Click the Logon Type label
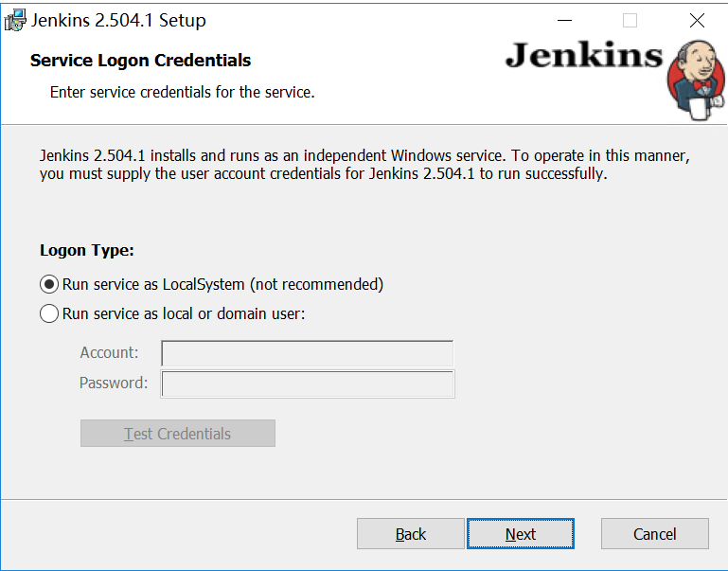Viewport: 728px width, 571px height. point(87,250)
